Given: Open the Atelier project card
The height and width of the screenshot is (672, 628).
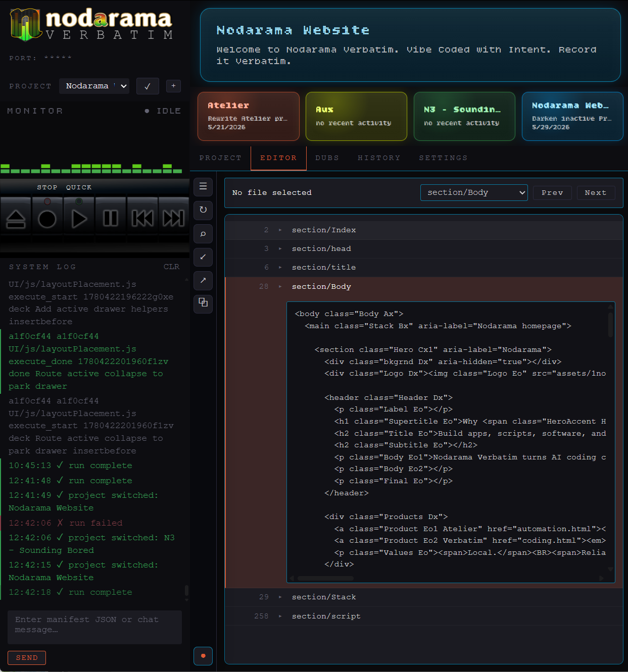Looking at the screenshot, I should pos(249,117).
